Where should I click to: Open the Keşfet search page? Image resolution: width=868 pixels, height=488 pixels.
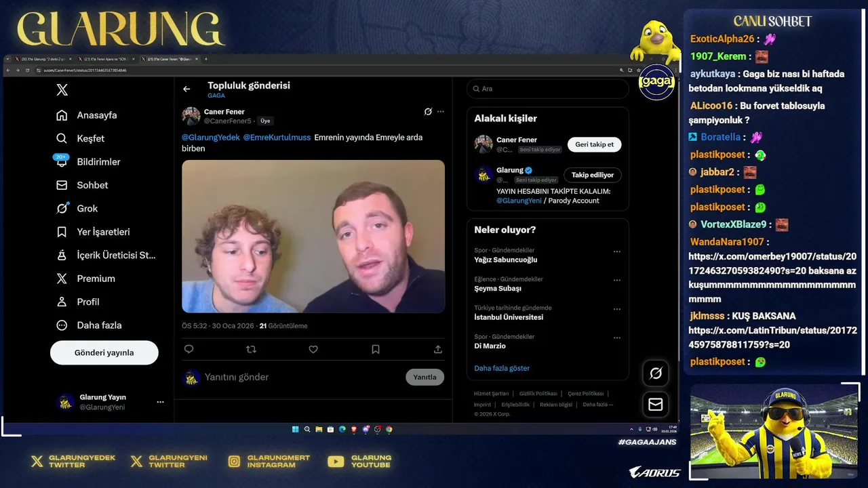[x=81, y=138]
